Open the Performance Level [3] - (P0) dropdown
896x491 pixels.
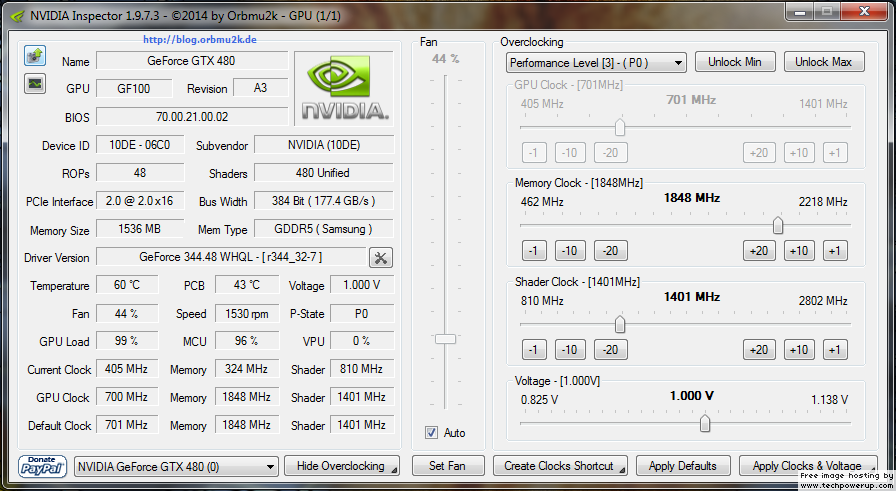tap(596, 63)
